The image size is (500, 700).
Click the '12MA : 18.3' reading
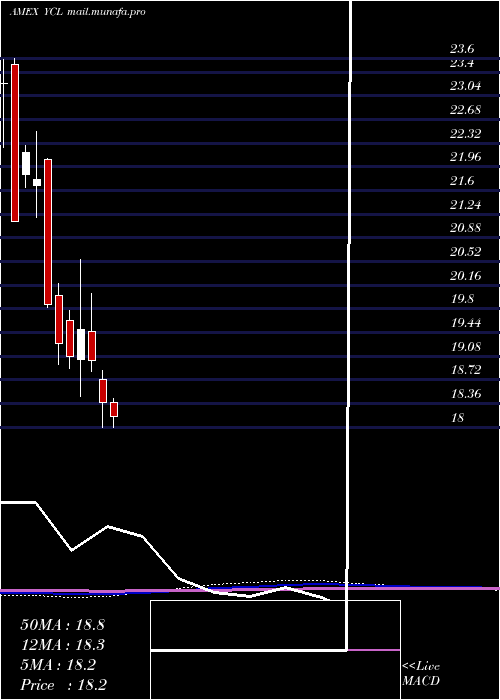(62, 645)
